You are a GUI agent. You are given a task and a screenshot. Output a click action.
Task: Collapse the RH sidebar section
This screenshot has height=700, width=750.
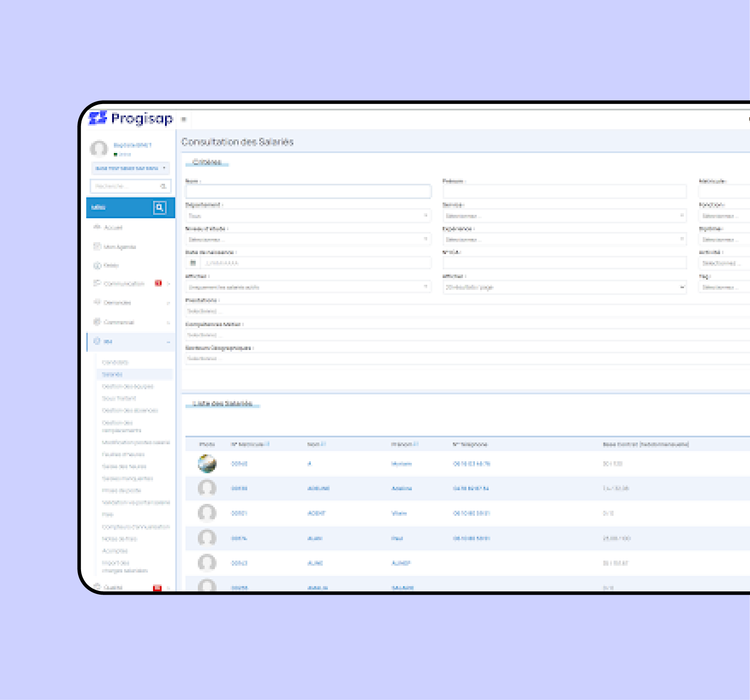point(168,341)
